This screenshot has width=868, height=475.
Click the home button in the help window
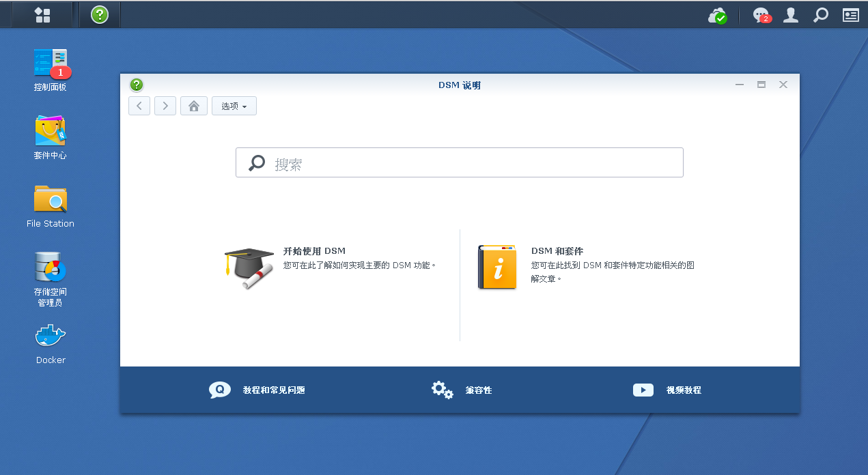coord(193,106)
